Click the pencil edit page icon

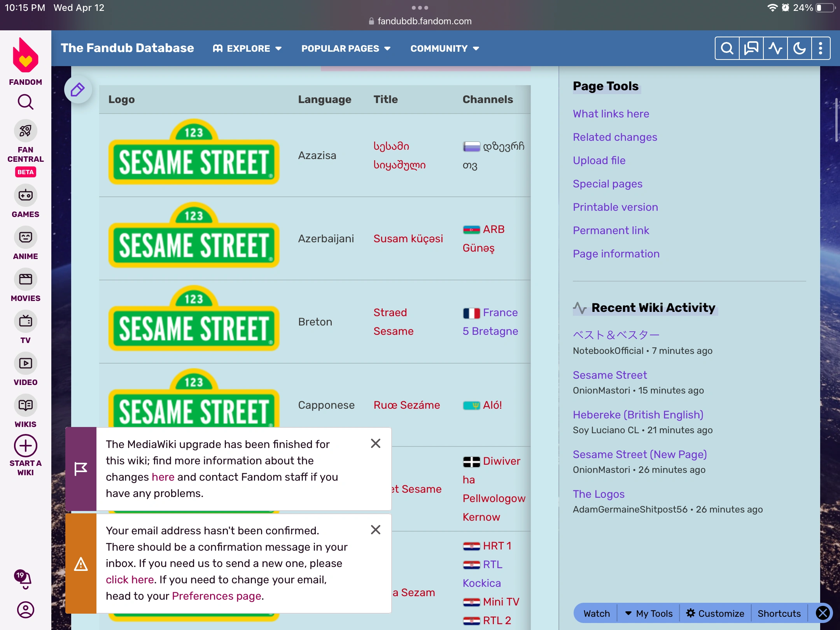pos(78,90)
